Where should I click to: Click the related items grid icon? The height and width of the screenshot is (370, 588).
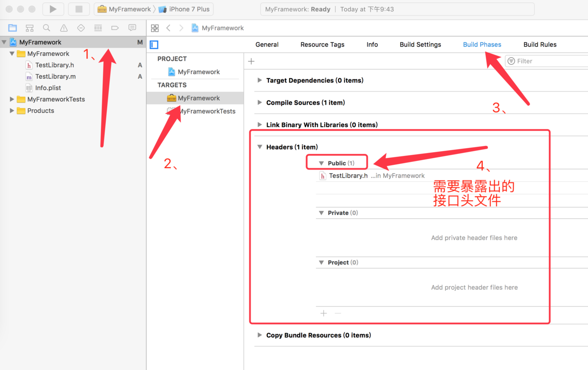pyautogui.click(x=155, y=28)
